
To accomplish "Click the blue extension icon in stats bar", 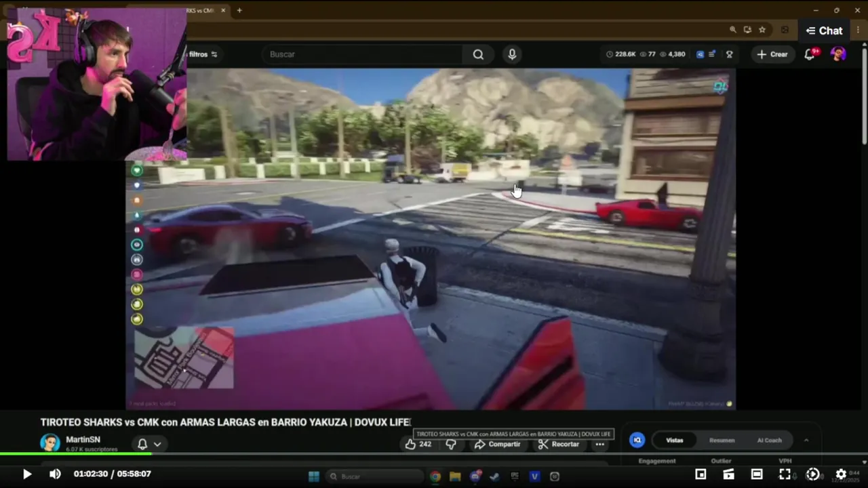I will coord(701,54).
